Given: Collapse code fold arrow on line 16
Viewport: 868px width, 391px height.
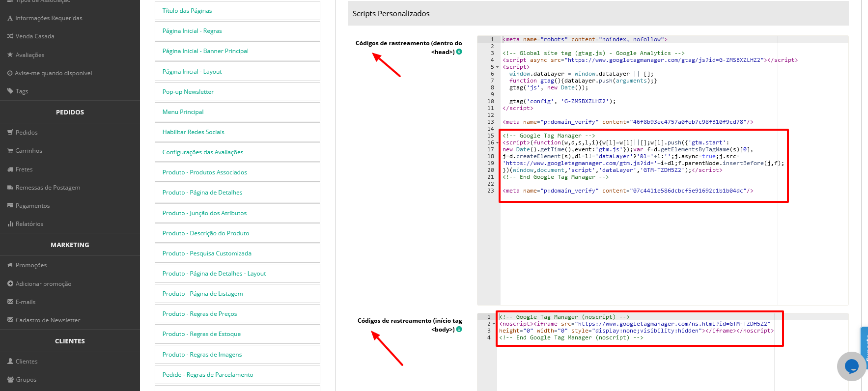Looking at the screenshot, I should click(x=497, y=143).
